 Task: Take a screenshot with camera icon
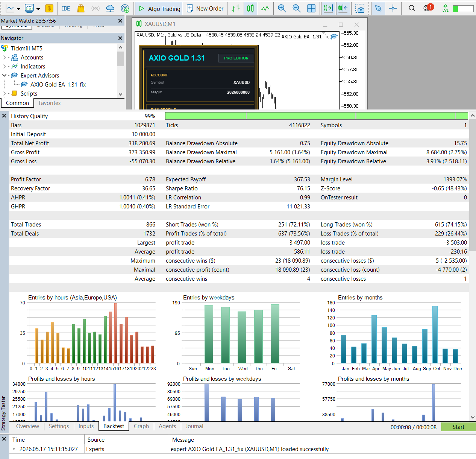(x=360, y=8)
